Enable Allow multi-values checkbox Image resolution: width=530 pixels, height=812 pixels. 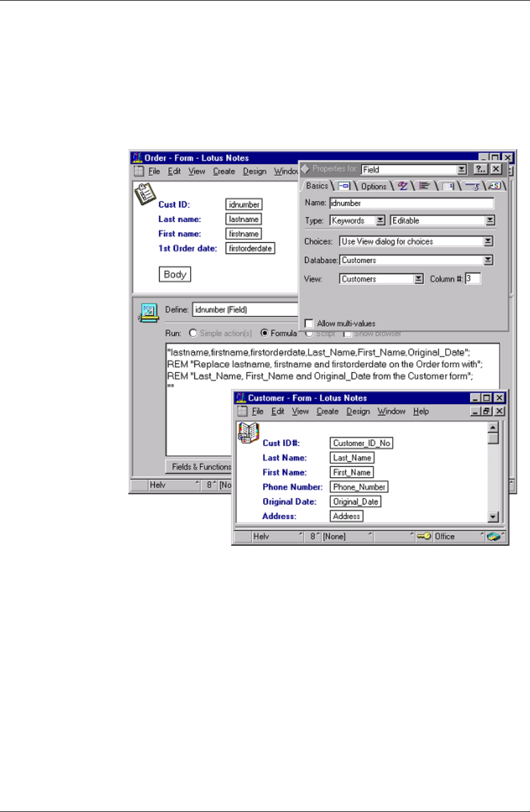pyautogui.click(x=309, y=324)
